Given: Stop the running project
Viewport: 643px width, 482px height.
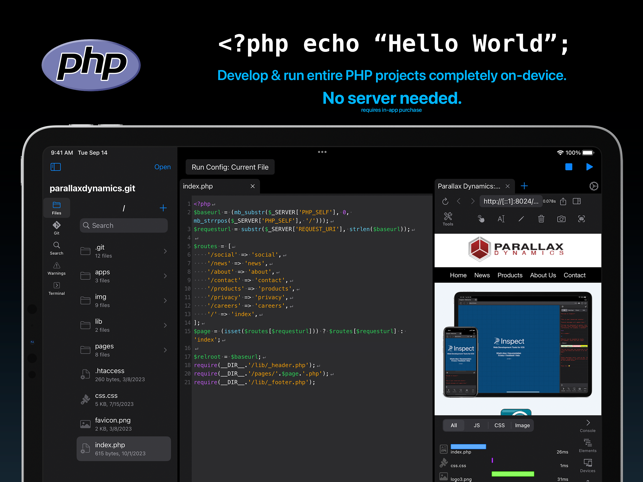Looking at the screenshot, I should [x=568, y=167].
